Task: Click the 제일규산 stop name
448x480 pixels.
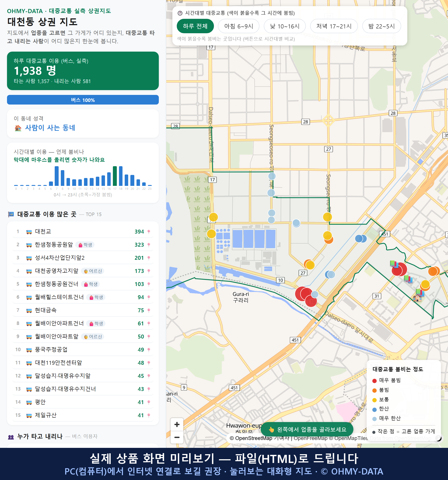Action: pos(46,415)
